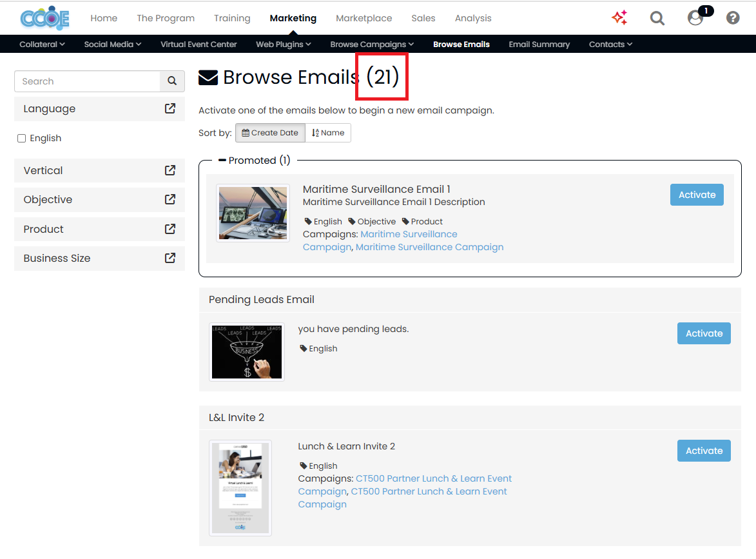Open Email Summary page
This screenshot has width=756, height=559.
point(539,44)
